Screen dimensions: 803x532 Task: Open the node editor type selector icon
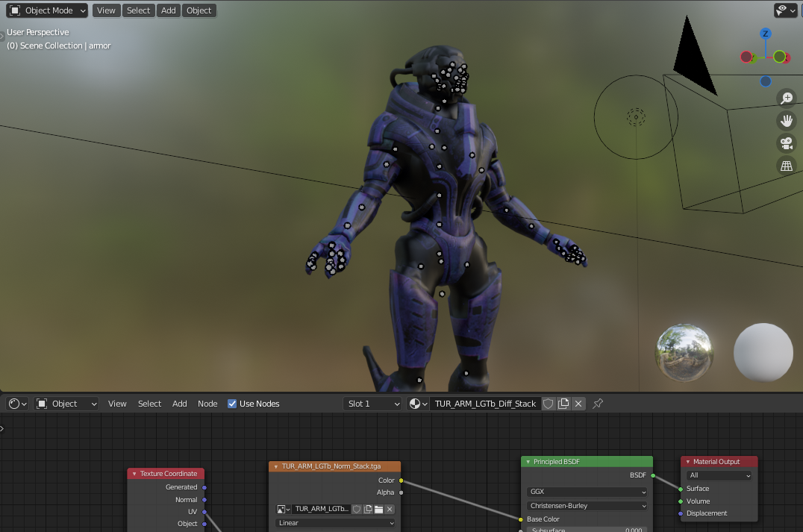coord(17,404)
